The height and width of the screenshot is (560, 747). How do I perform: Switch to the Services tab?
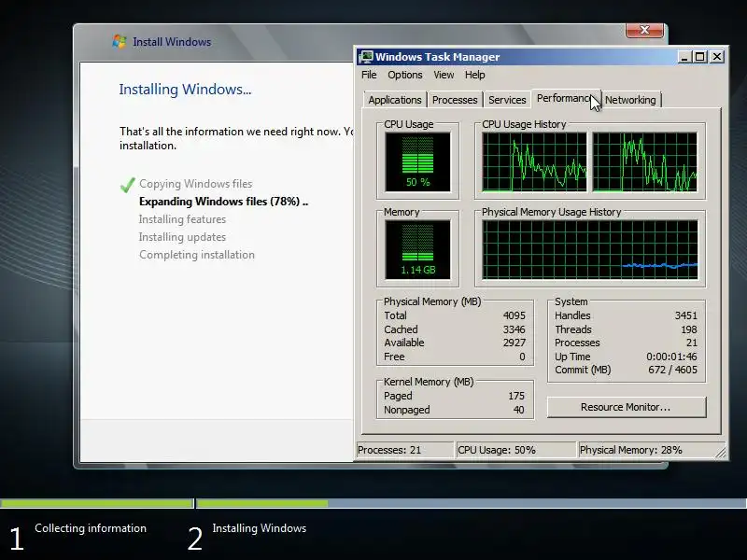pos(507,100)
